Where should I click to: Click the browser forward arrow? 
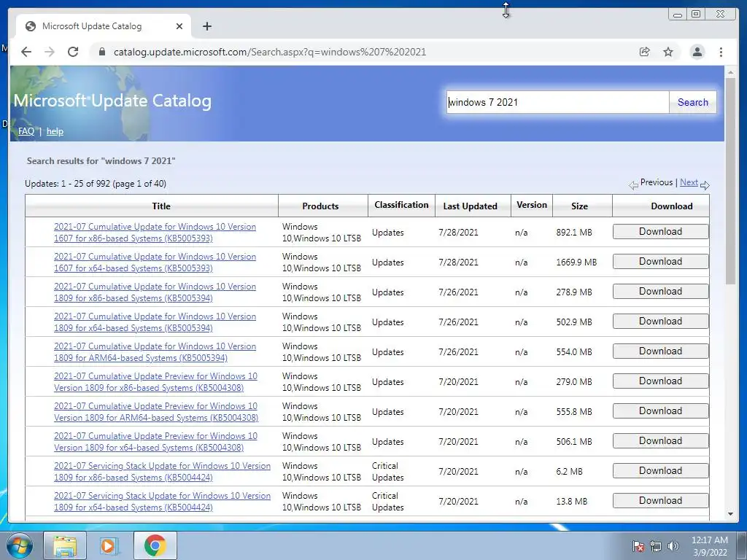pos(50,52)
